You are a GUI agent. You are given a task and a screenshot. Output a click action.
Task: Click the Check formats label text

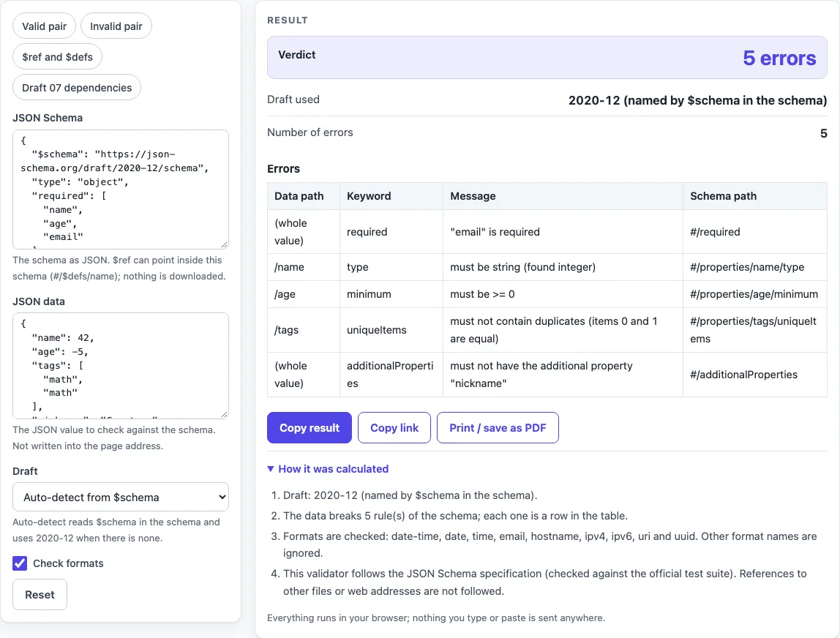(x=68, y=563)
